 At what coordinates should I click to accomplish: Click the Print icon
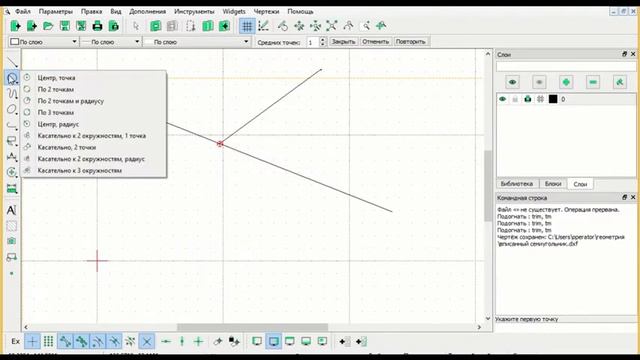(97, 26)
